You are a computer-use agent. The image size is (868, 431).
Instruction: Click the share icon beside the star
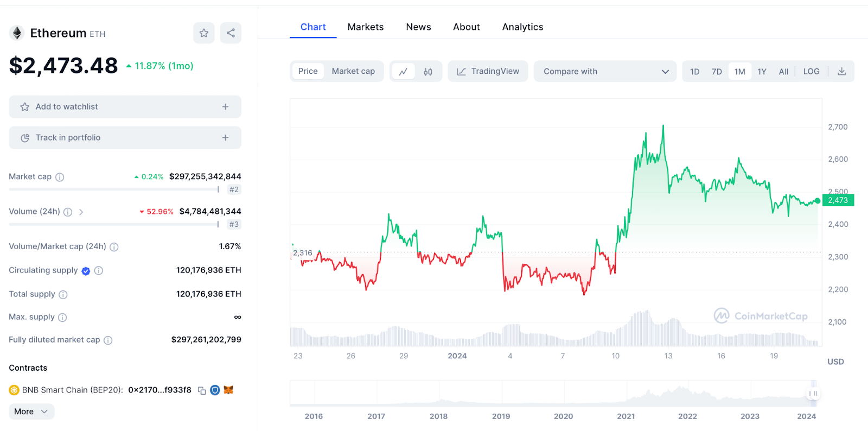[x=231, y=33]
